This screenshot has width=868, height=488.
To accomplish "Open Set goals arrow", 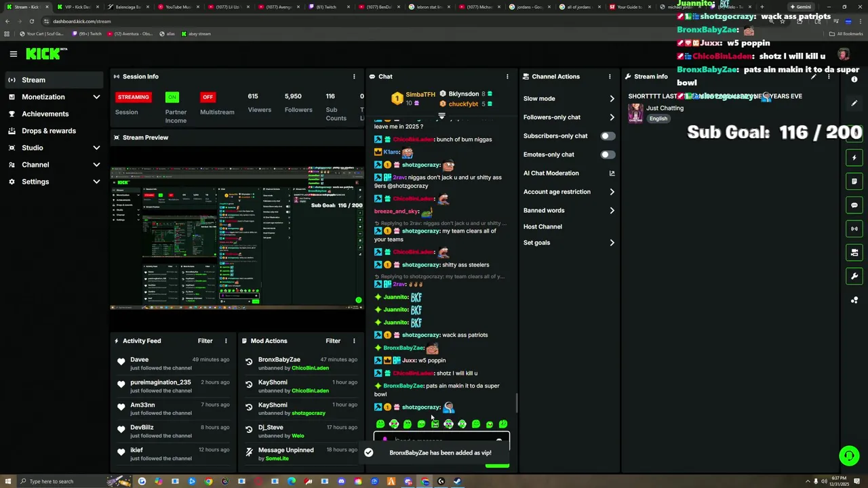I will (612, 243).
